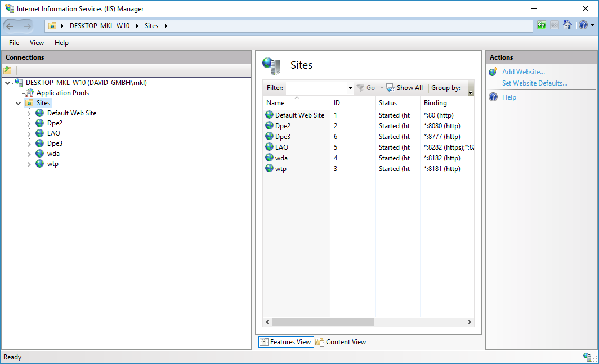Switch to Content View tab
The height and width of the screenshot is (364, 599).
341,342
